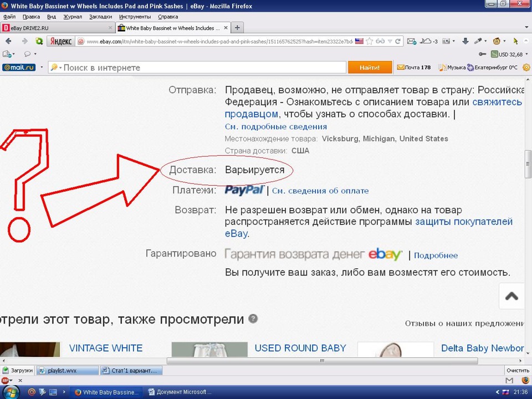Open the mail envelope toolbar icon

[x=412, y=41]
